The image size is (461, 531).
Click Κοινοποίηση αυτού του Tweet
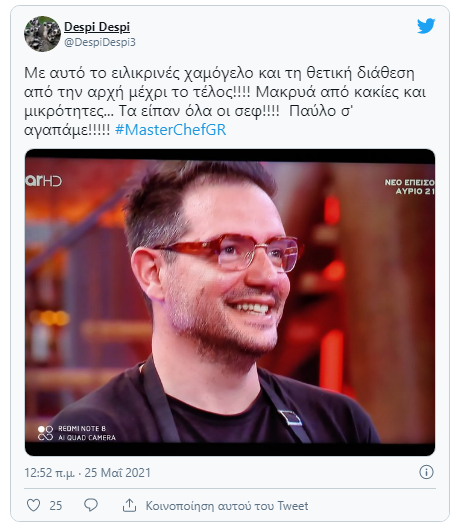point(227,506)
